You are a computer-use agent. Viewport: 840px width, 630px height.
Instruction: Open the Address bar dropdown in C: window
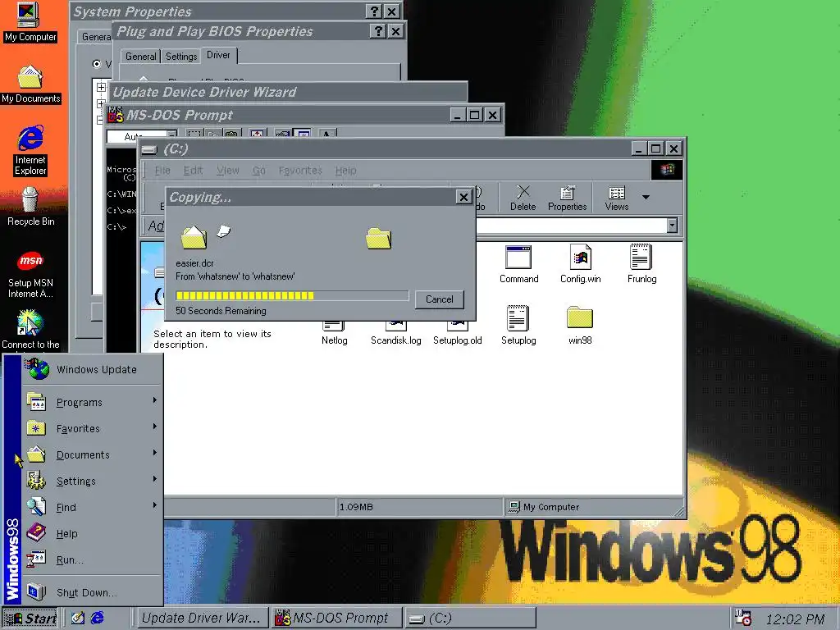673,226
